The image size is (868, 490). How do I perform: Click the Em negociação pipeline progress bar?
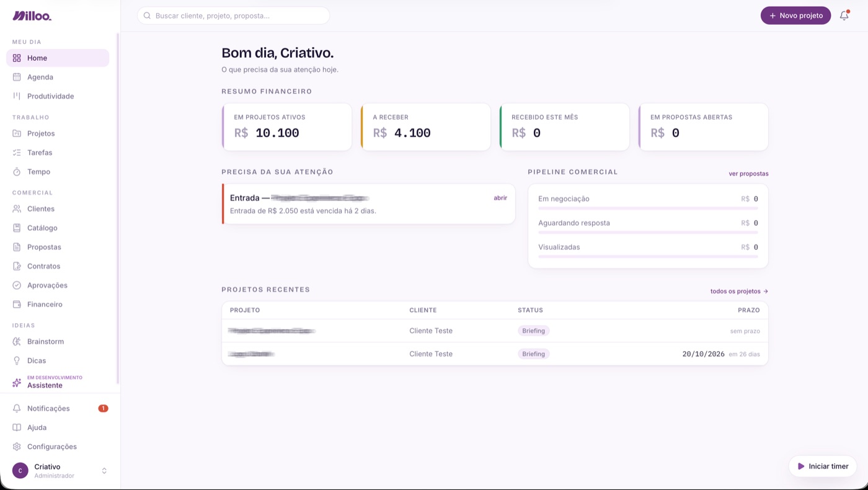648,208
